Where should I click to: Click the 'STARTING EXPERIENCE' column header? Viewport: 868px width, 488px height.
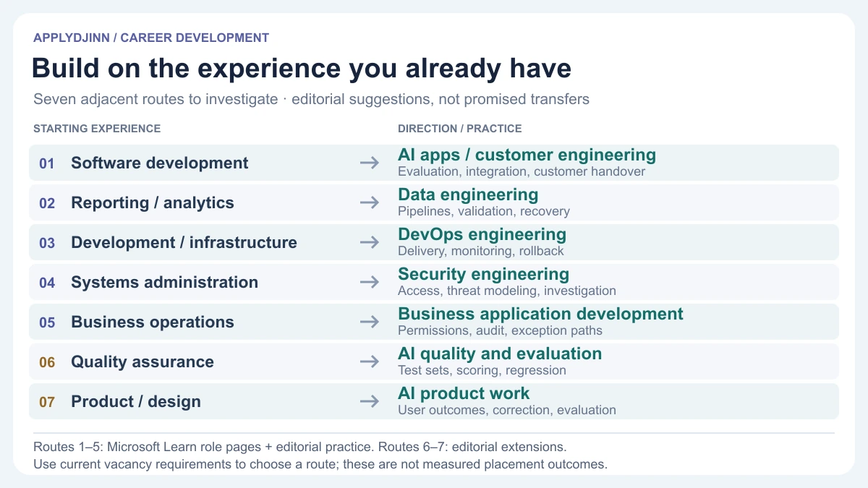point(97,129)
